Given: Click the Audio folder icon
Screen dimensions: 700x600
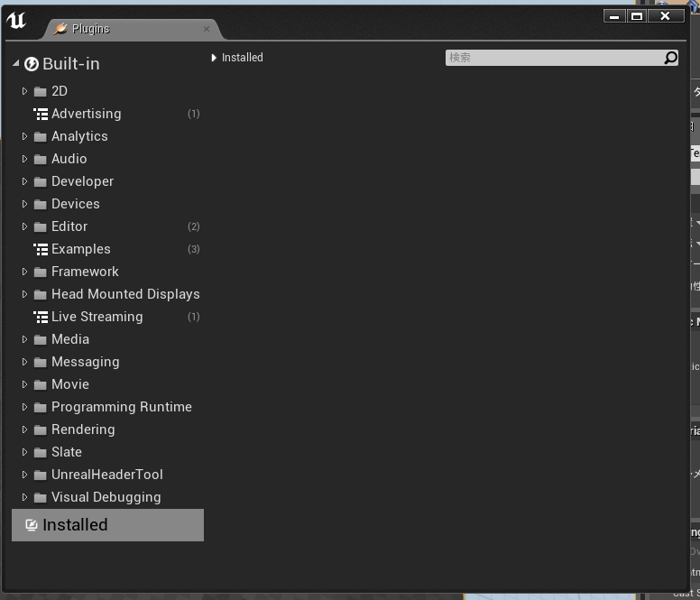Looking at the screenshot, I should (x=41, y=159).
